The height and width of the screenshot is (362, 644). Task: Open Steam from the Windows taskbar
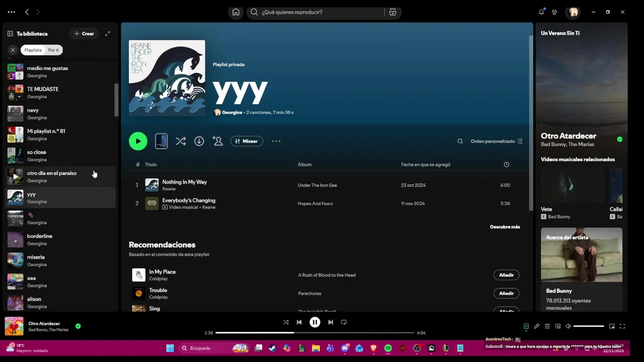pos(272,348)
